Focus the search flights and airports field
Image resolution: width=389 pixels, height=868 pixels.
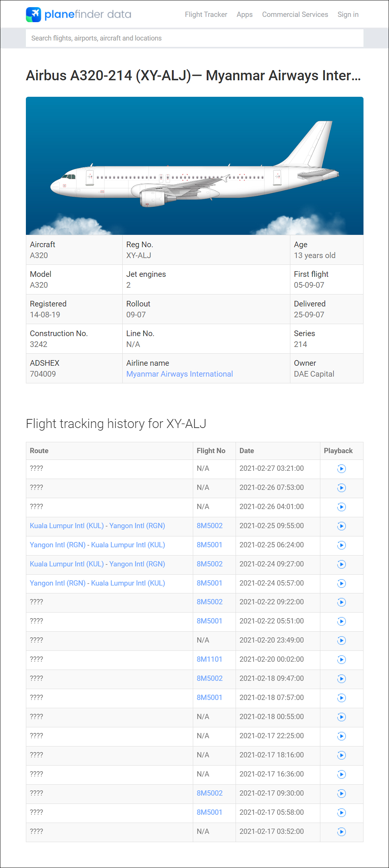[x=195, y=38]
